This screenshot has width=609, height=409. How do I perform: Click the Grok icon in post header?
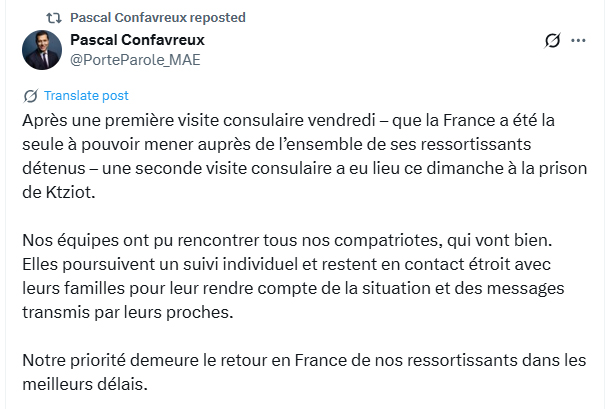(551, 41)
